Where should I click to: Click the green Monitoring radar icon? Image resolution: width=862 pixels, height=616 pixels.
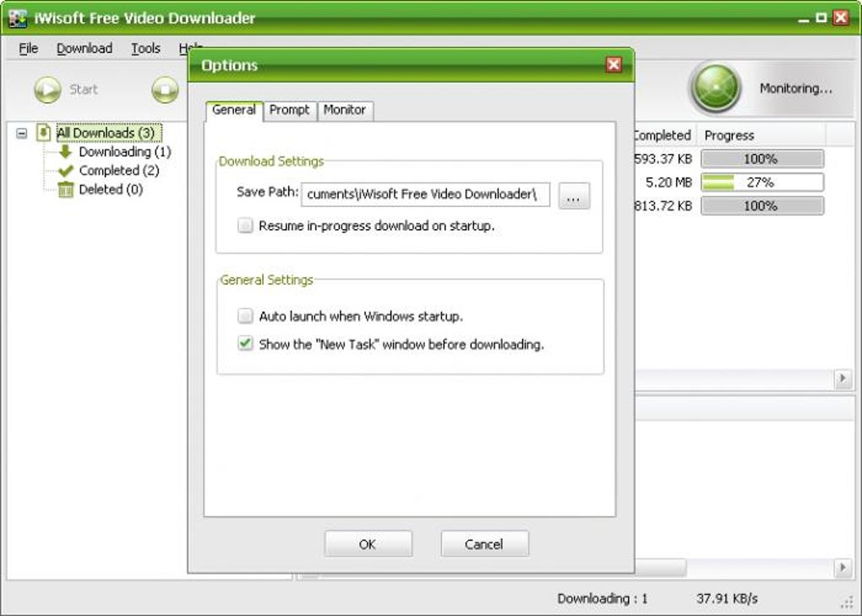pos(716,88)
